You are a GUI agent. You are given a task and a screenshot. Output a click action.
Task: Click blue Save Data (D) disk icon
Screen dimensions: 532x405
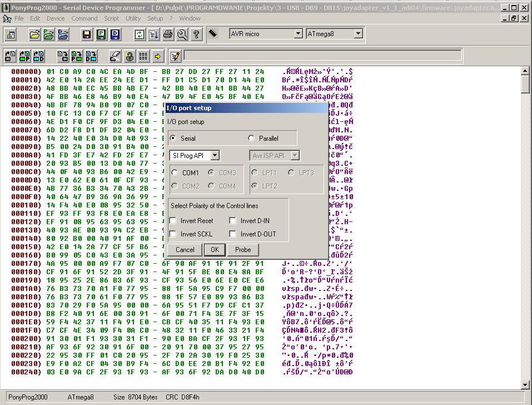[x=116, y=34]
